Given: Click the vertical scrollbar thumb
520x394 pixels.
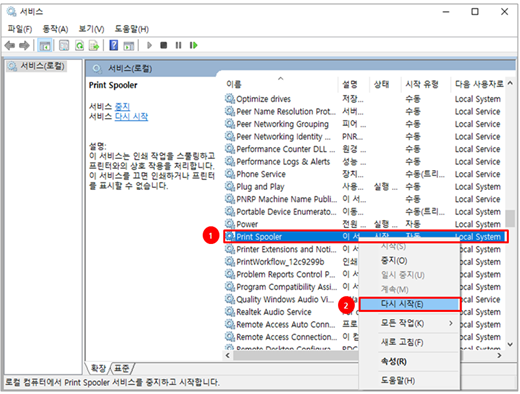Looking at the screenshot, I should point(510,218).
